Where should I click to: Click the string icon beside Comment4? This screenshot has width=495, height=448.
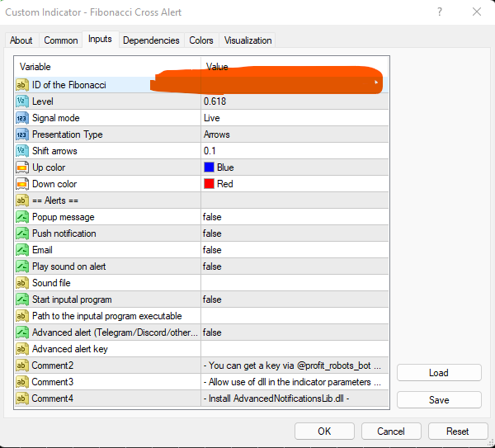click(x=22, y=398)
